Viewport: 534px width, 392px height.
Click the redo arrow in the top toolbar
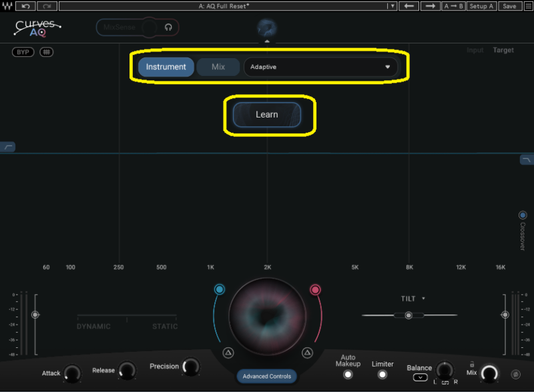[x=47, y=6]
